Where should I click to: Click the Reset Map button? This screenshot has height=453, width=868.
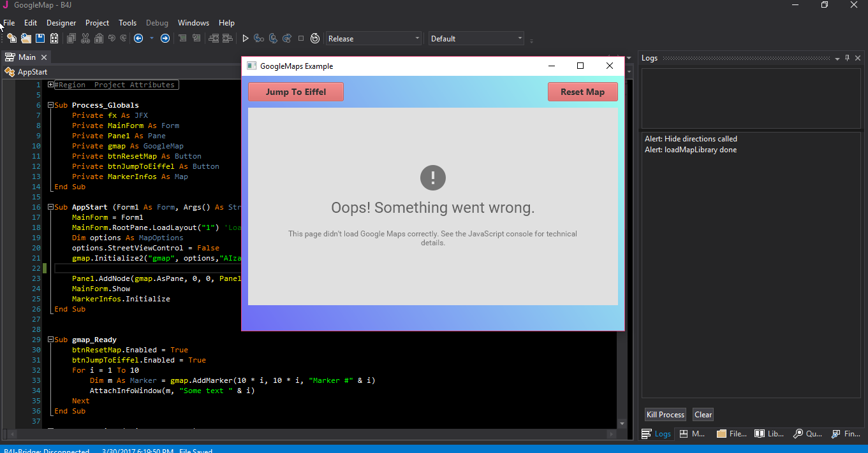click(x=582, y=91)
